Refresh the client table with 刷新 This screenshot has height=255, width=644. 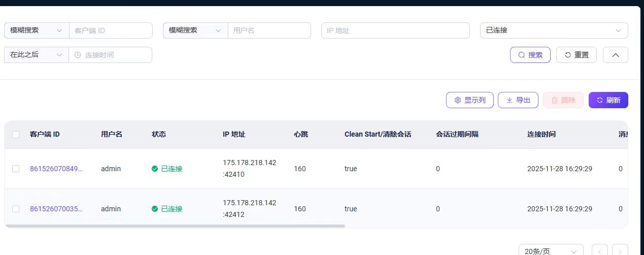click(608, 100)
